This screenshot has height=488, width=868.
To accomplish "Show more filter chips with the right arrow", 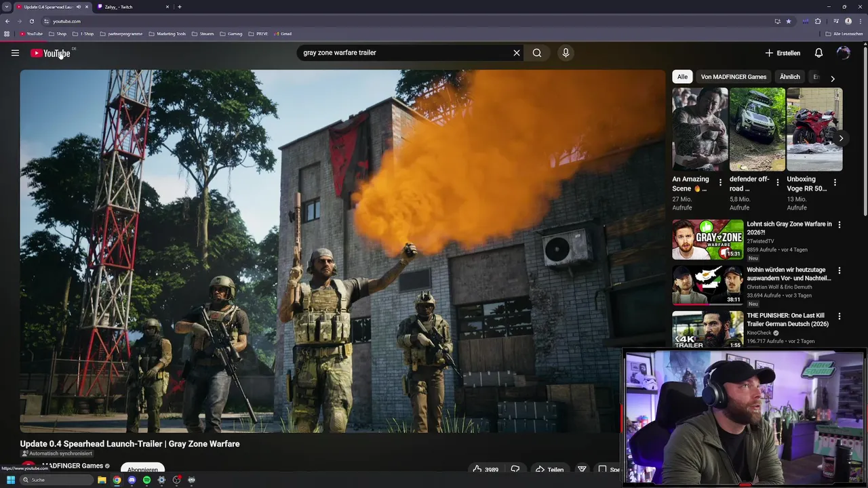I will [x=833, y=79].
